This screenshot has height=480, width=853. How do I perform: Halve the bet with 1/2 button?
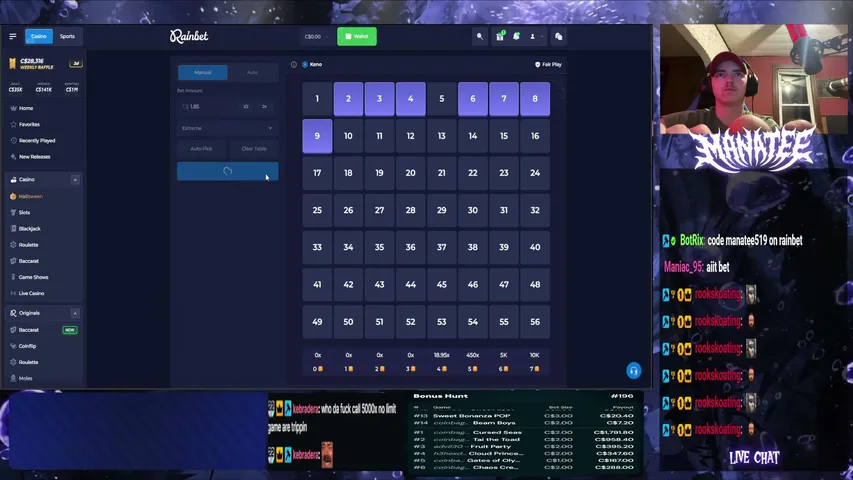[x=246, y=107]
